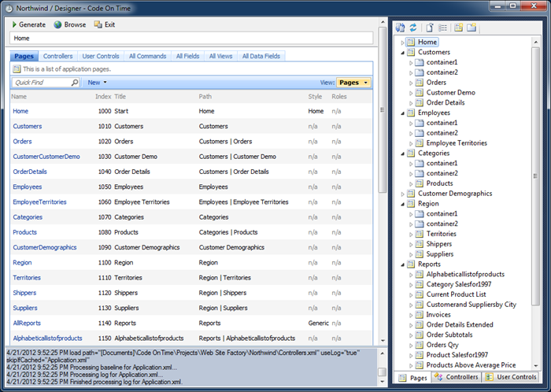This screenshot has width=551, height=392.
Task: Click the Reports page icon in tree
Action: (410, 264)
